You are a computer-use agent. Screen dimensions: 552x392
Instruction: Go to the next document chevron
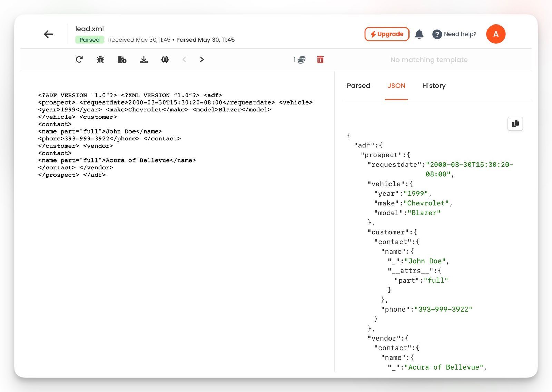pyautogui.click(x=202, y=60)
